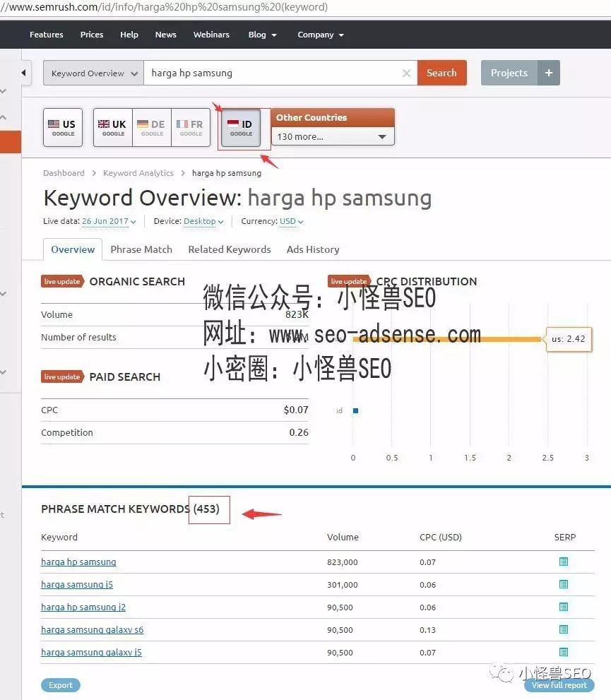
Task: Select the US Google database
Action: (63, 127)
